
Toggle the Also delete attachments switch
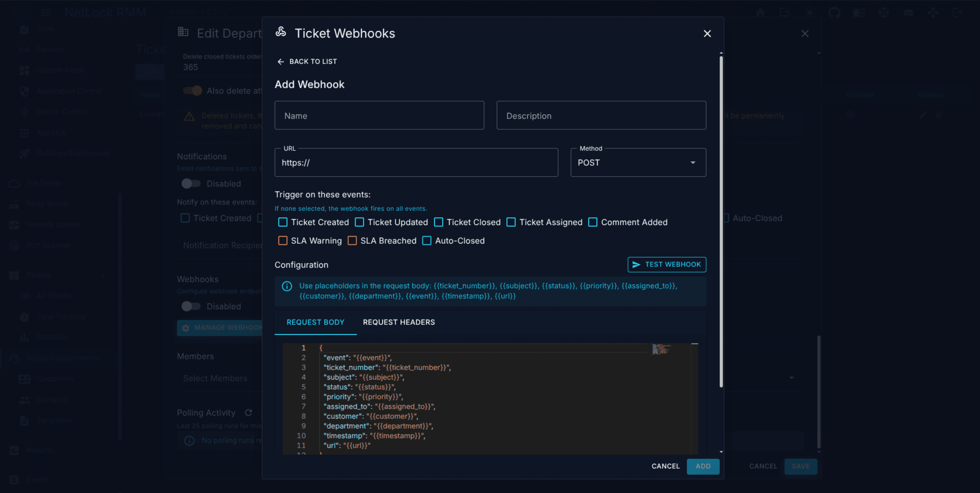click(x=193, y=90)
